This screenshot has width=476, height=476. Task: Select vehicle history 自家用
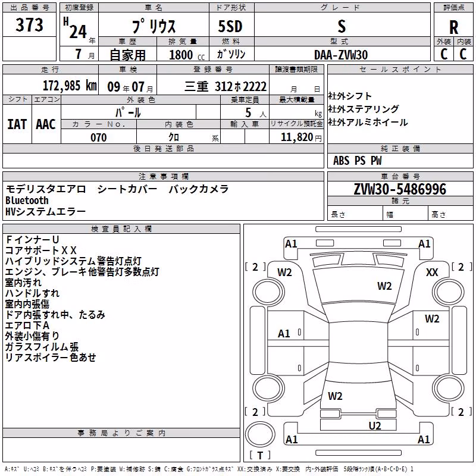click(x=127, y=55)
